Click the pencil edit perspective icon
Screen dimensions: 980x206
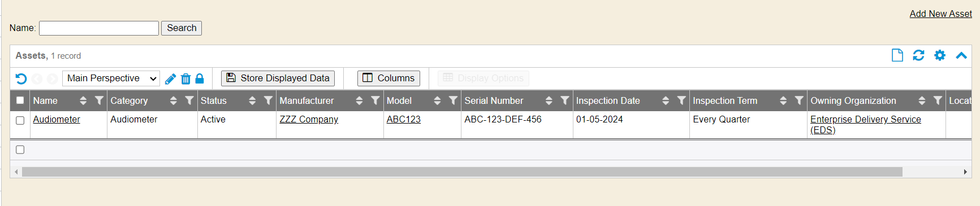(170, 78)
